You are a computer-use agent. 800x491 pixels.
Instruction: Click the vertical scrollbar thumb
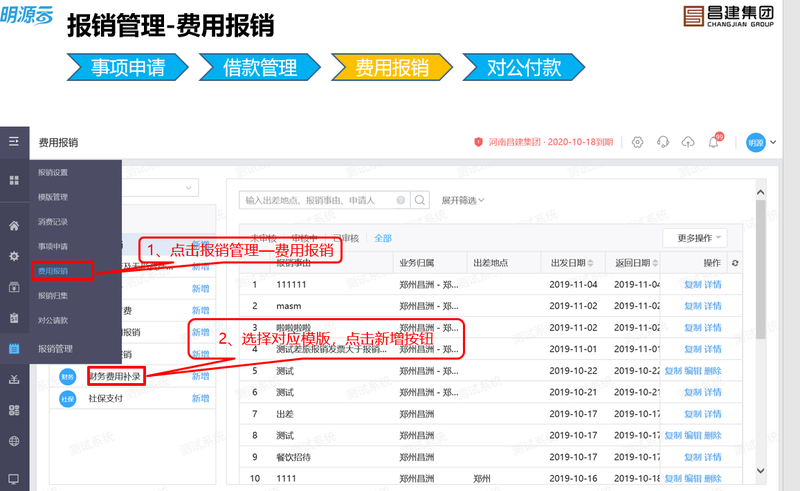[x=760, y=269]
